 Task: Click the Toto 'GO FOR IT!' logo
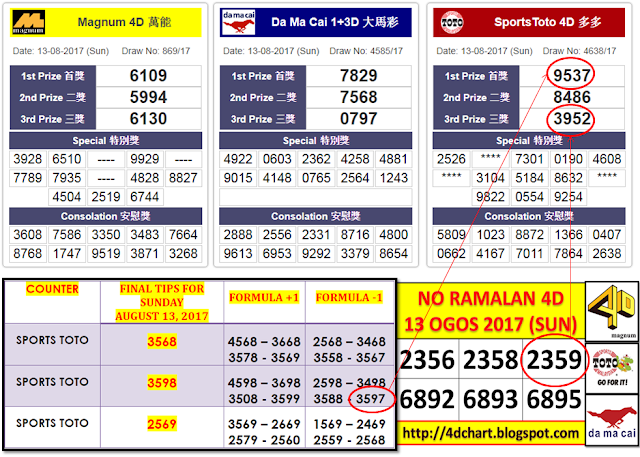612,368
